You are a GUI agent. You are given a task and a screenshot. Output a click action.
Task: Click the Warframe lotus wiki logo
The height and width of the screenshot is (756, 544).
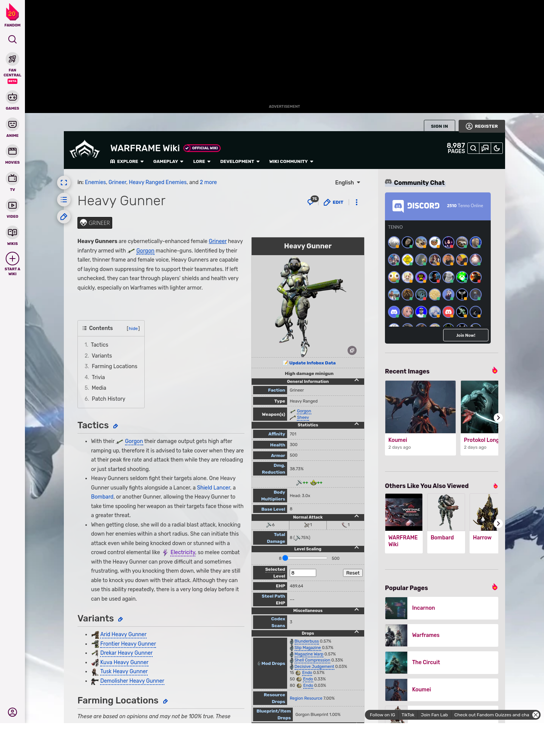(85, 150)
